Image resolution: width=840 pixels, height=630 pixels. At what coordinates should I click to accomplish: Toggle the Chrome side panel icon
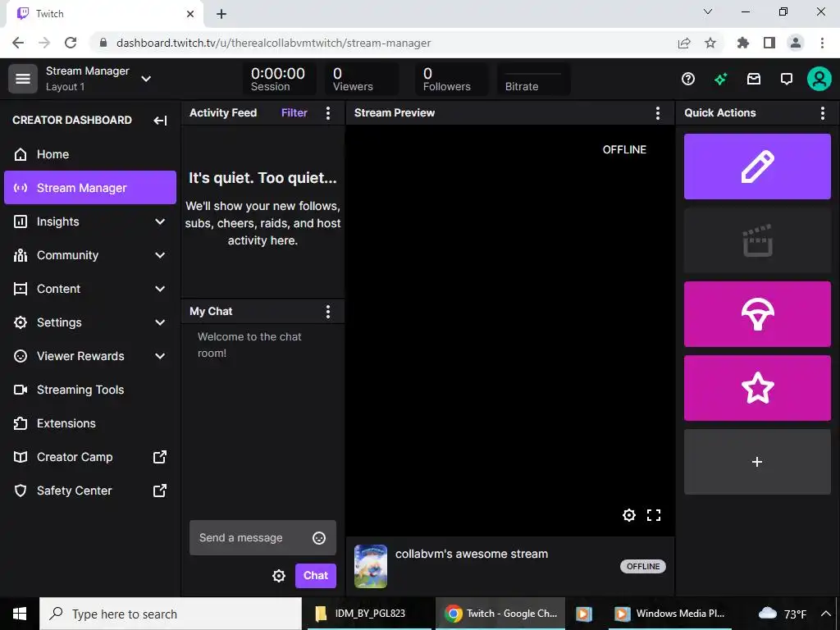769,43
